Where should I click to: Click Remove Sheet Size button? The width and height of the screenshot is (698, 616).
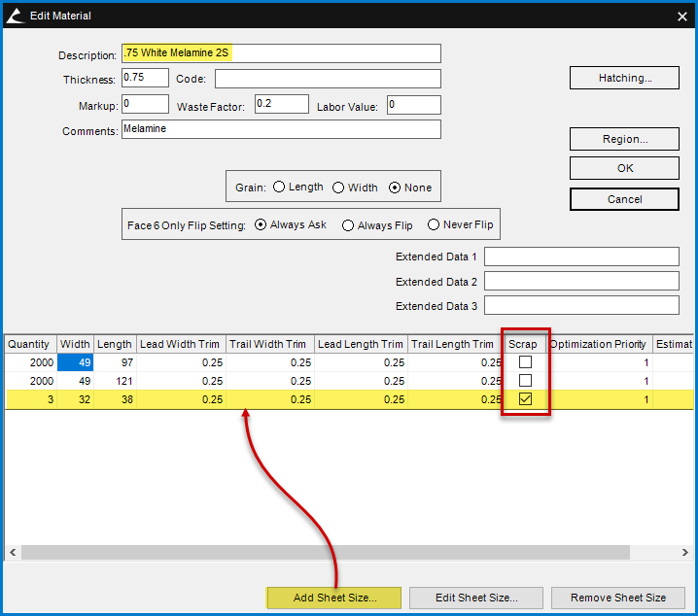click(617, 598)
